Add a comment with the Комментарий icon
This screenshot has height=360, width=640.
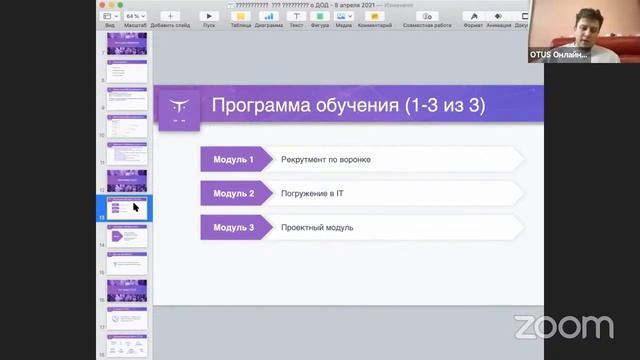point(375,16)
